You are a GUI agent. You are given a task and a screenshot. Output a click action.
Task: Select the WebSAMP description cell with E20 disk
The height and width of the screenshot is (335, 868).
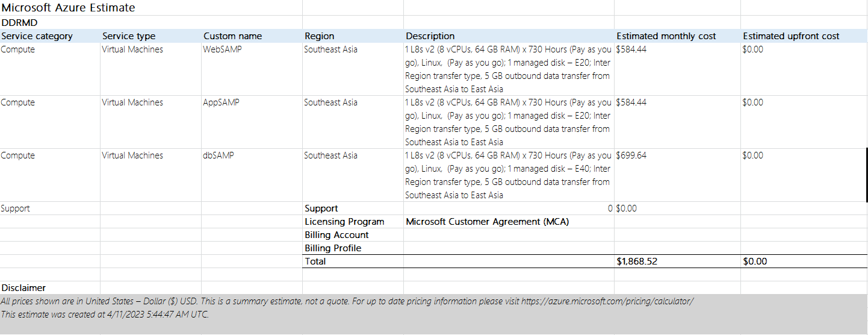point(508,69)
